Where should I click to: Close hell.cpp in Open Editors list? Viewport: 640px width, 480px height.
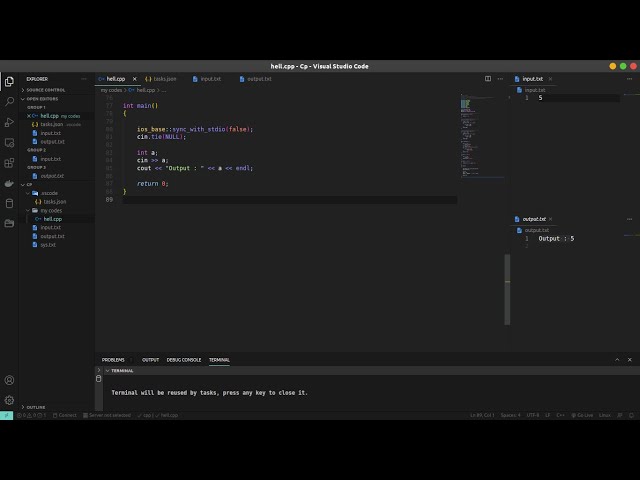[29, 116]
